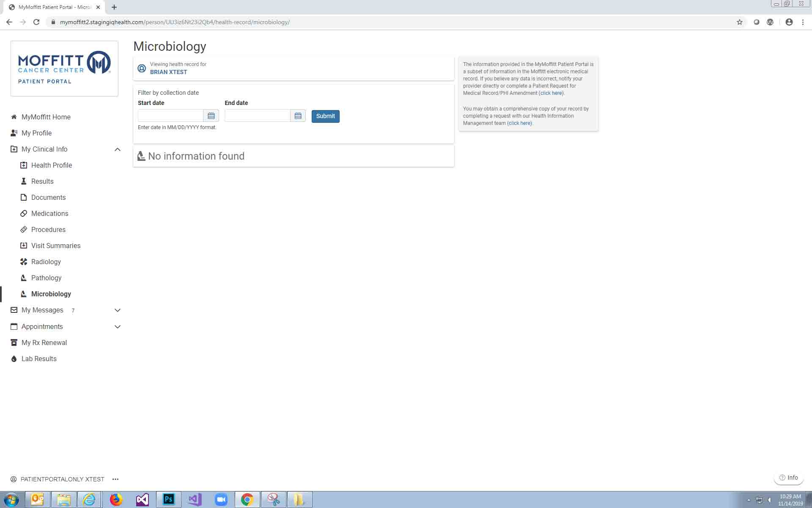Click the patient avatar icon beside BRIAN XTEST
Image resolution: width=812 pixels, height=508 pixels.
click(142, 68)
